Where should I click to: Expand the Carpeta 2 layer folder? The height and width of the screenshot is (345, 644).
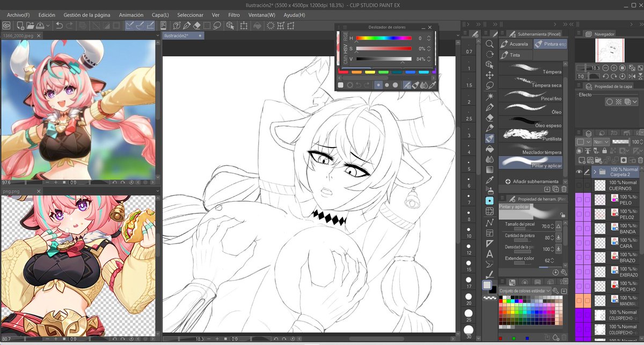point(595,172)
